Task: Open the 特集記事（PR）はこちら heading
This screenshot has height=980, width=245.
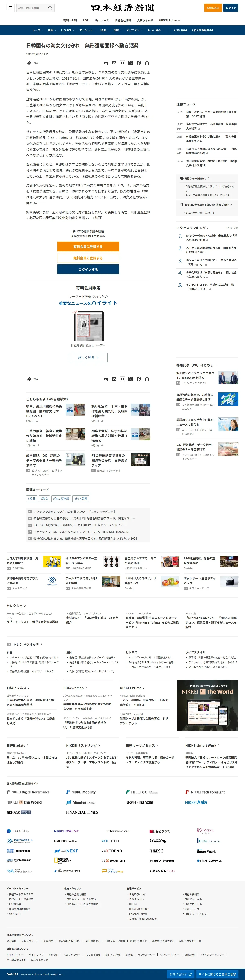Action: [196, 365]
